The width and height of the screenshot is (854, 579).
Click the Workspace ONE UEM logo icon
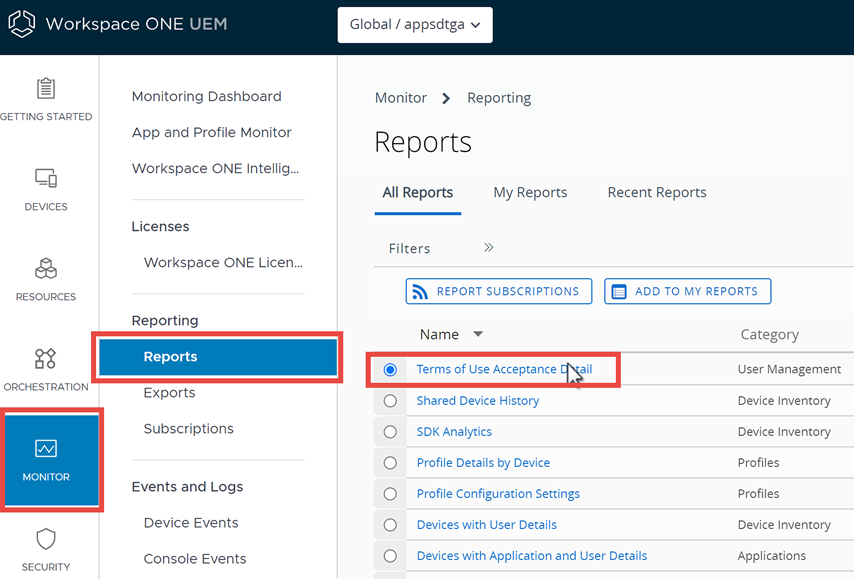coord(22,24)
